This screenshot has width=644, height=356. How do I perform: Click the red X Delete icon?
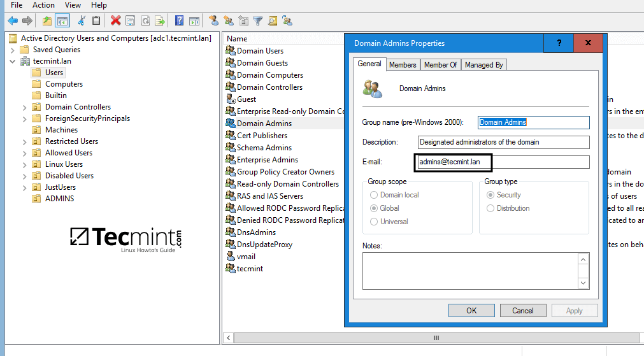pos(115,20)
